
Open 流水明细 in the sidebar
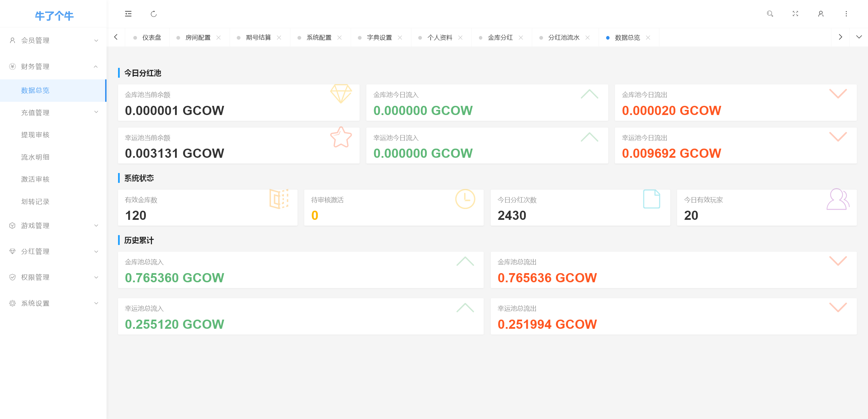click(x=35, y=157)
